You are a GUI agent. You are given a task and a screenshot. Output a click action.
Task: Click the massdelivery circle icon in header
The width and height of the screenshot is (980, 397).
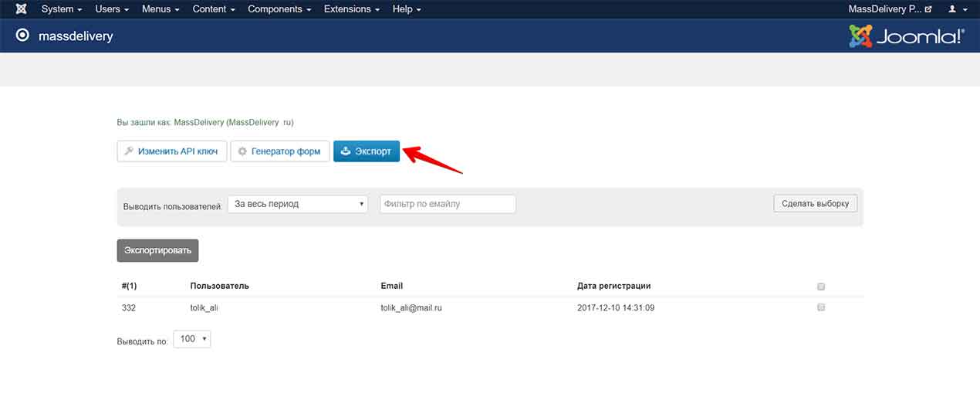click(x=22, y=36)
